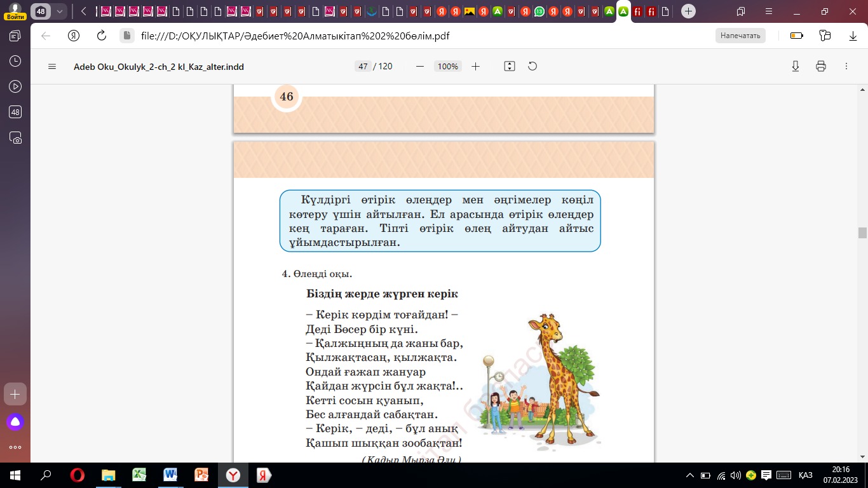Select the active PDF tab
Viewport: 868px width, 488px height.
pyautogui.click(x=623, y=11)
